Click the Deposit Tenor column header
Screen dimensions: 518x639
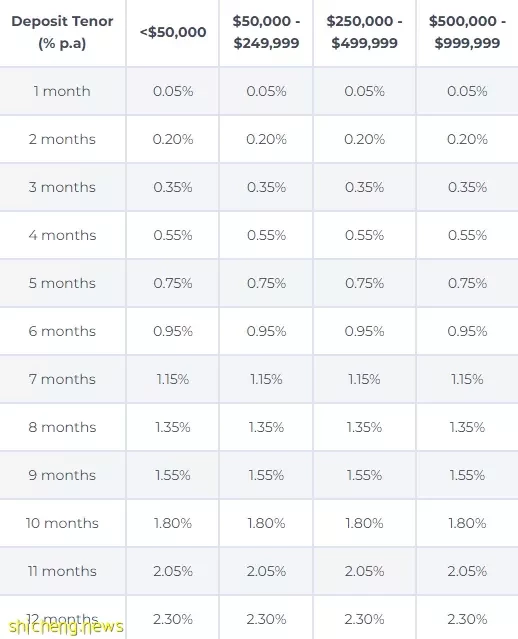pos(62,32)
